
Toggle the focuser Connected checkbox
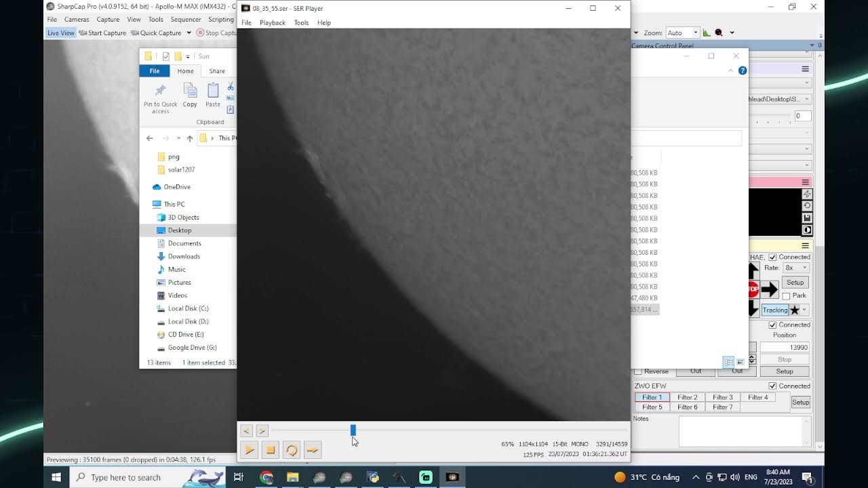772,325
